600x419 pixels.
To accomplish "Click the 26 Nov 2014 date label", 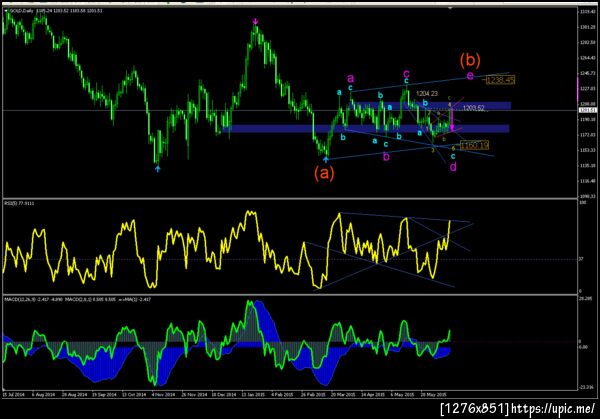I will click(x=194, y=394).
